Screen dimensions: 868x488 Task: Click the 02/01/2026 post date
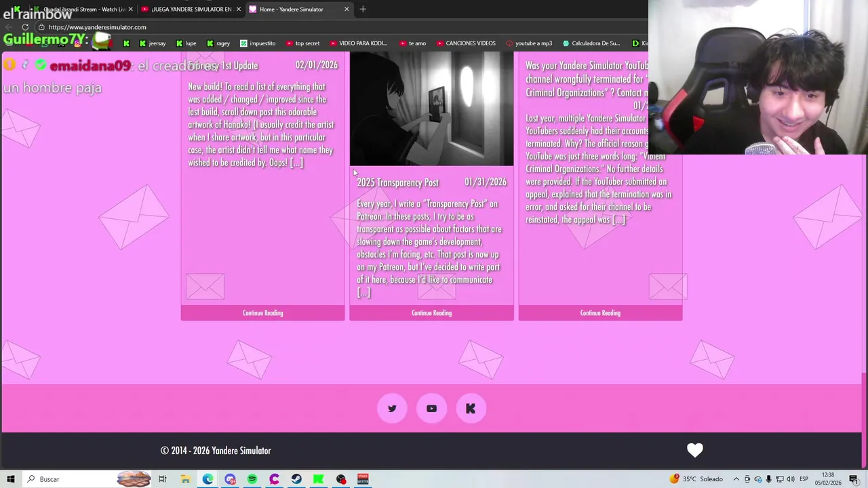click(x=317, y=66)
